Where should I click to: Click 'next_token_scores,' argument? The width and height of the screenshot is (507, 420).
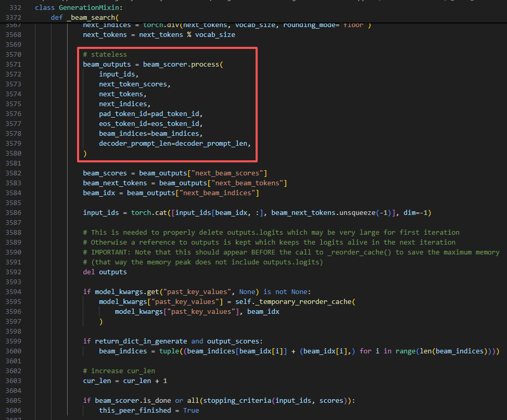click(x=134, y=84)
